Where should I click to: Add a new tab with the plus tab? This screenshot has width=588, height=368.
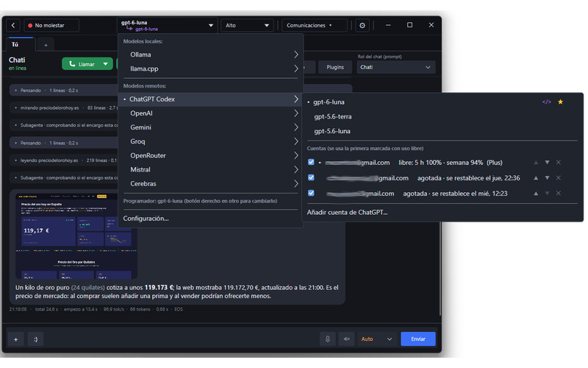pos(46,45)
